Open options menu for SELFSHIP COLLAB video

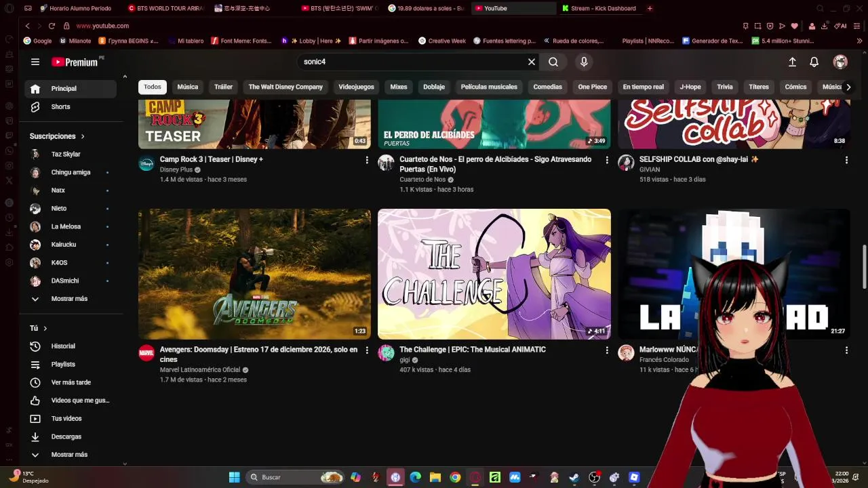click(x=846, y=160)
